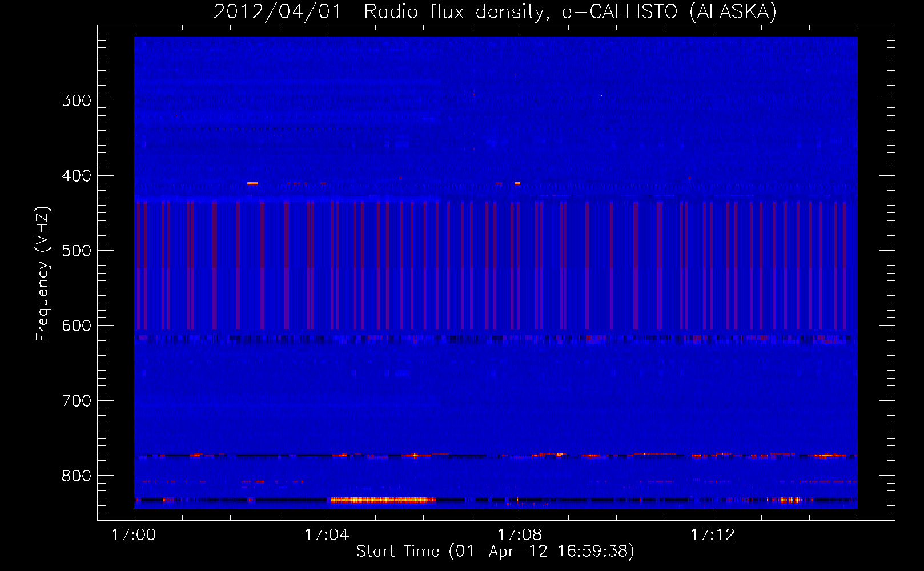Click the 600 frequency tick label
924x571 pixels.
click(x=77, y=326)
